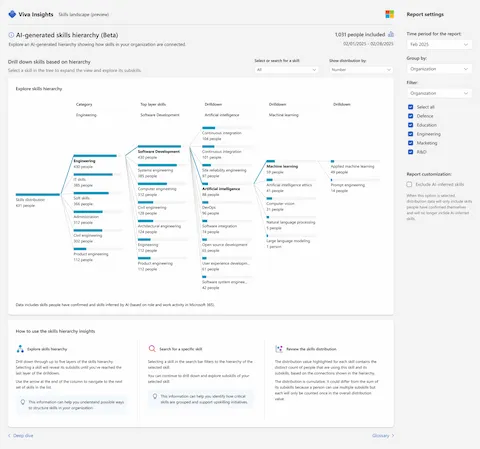
Task: Click the Viva Insights logo icon
Action: pos(12,14)
